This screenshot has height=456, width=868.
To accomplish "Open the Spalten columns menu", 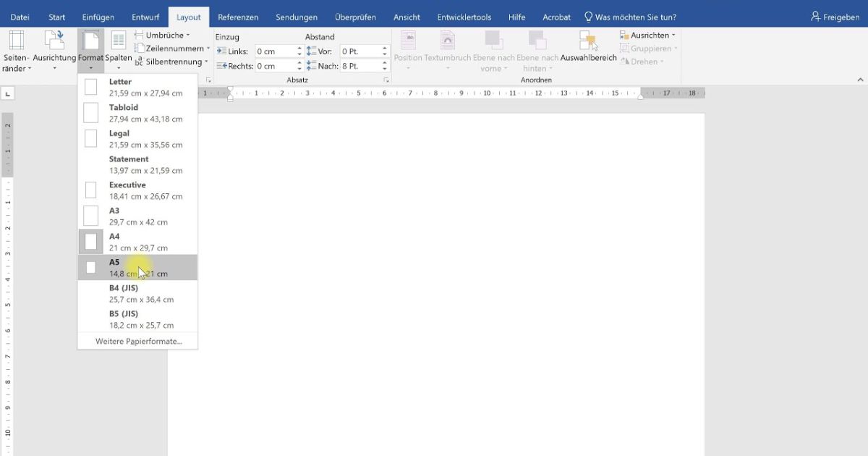I will pyautogui.click(x=119, y=52).
